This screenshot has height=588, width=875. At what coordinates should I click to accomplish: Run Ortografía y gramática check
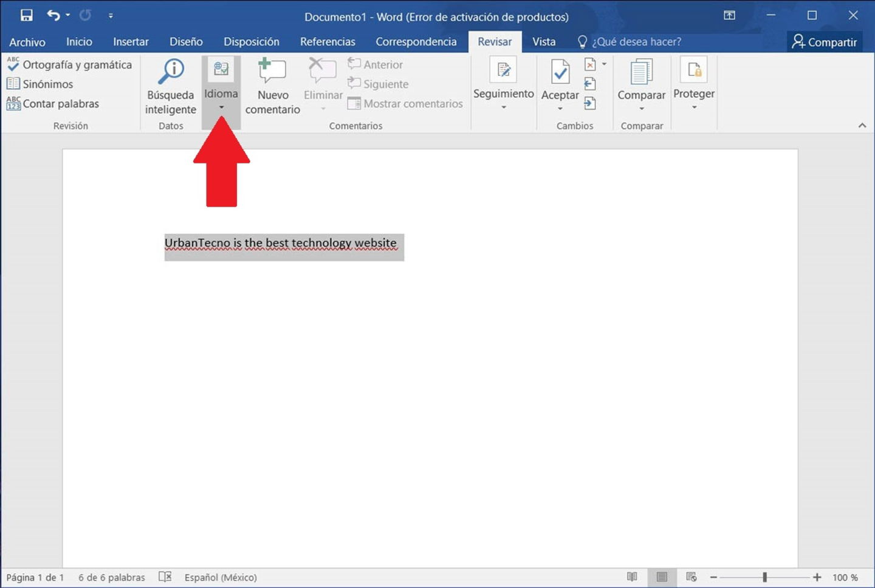coord(69,64)
